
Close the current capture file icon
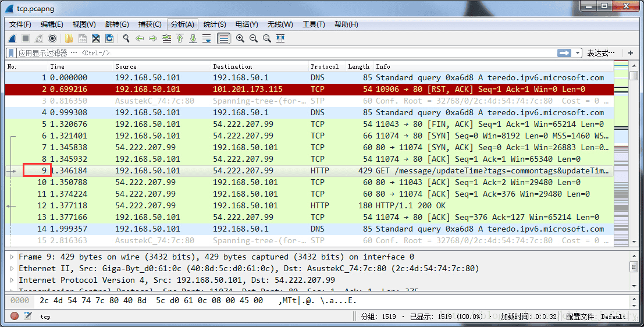click(96, 38)
